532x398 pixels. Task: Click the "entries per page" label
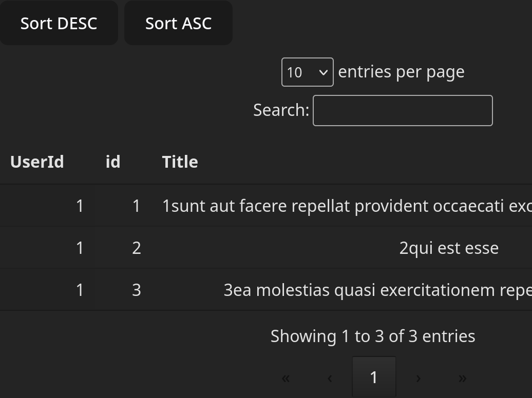(x=401, y=72)
